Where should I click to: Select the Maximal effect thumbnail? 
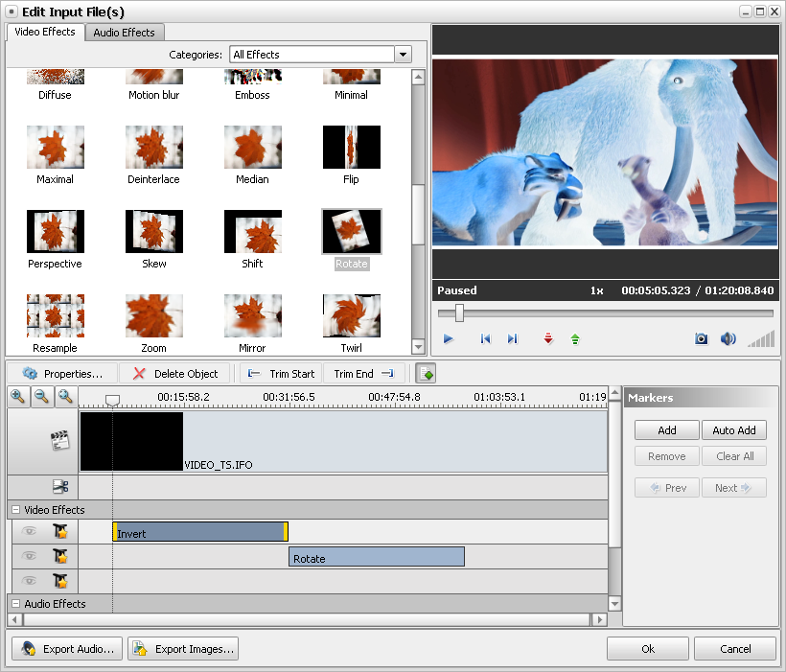[x=56, y=147]
